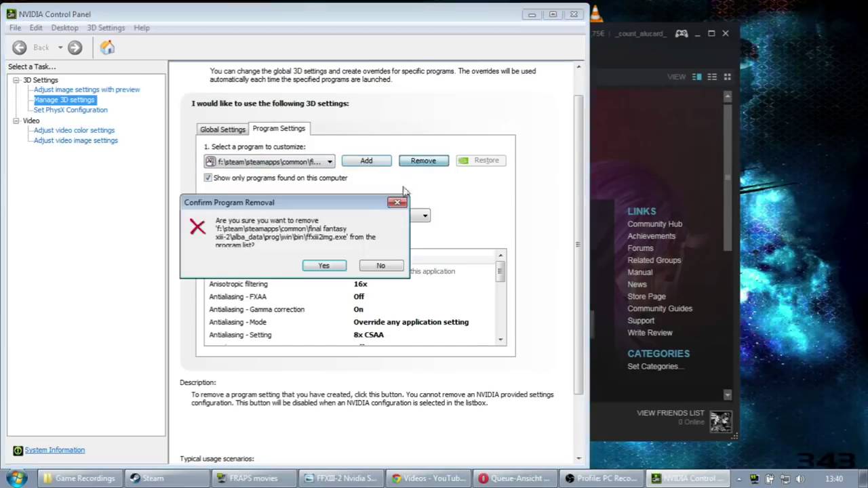Open the Desktop menu
Screen dimensions: 868x488
pos(64,28)
